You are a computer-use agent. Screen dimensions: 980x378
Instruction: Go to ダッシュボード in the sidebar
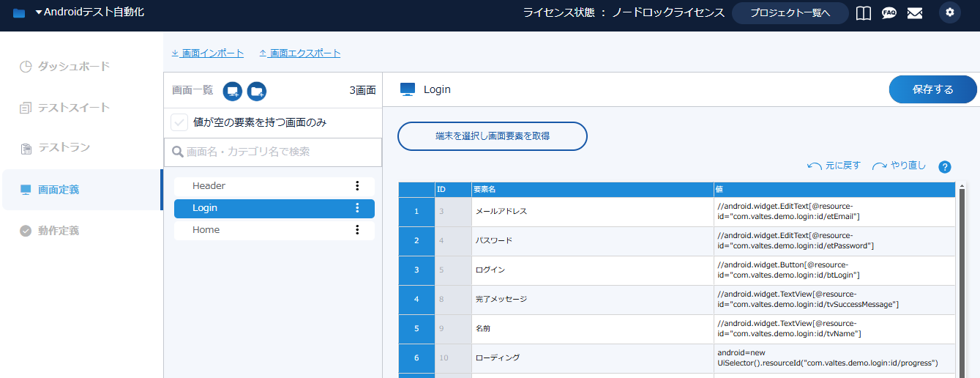click(x=73, y=67)
